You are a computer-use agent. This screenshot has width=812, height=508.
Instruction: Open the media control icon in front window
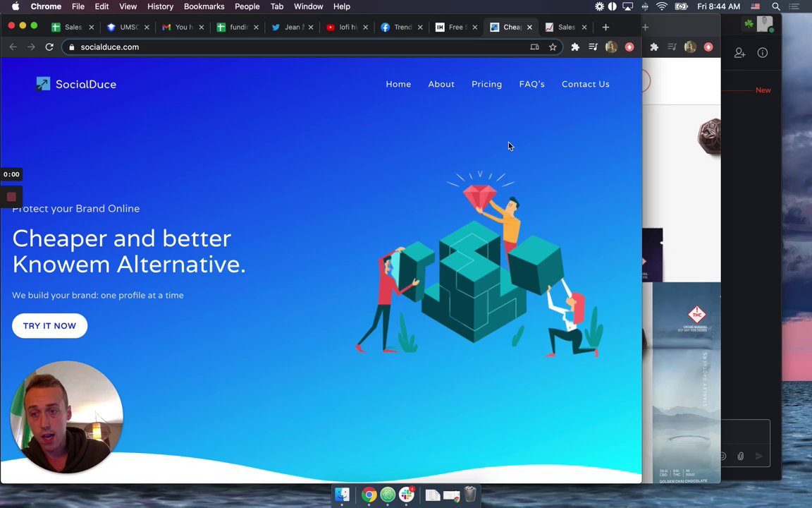click(593, 47)
